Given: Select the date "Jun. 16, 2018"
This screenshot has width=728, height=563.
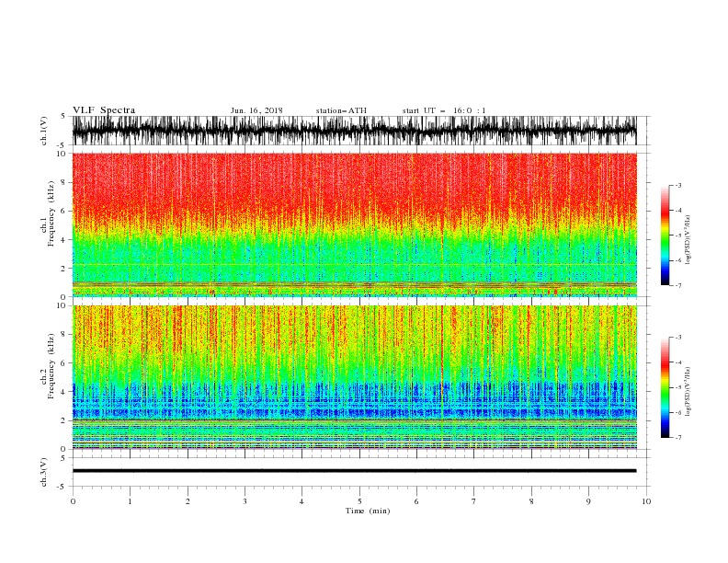Looking at the screenshot, I should pos(256,110).
